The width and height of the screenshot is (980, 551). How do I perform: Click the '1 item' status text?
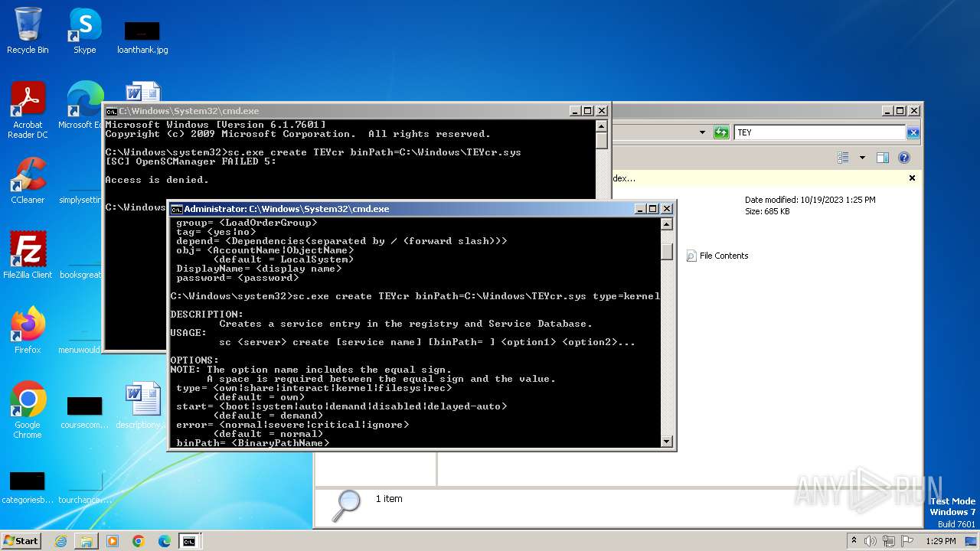(x=389, y=499)
